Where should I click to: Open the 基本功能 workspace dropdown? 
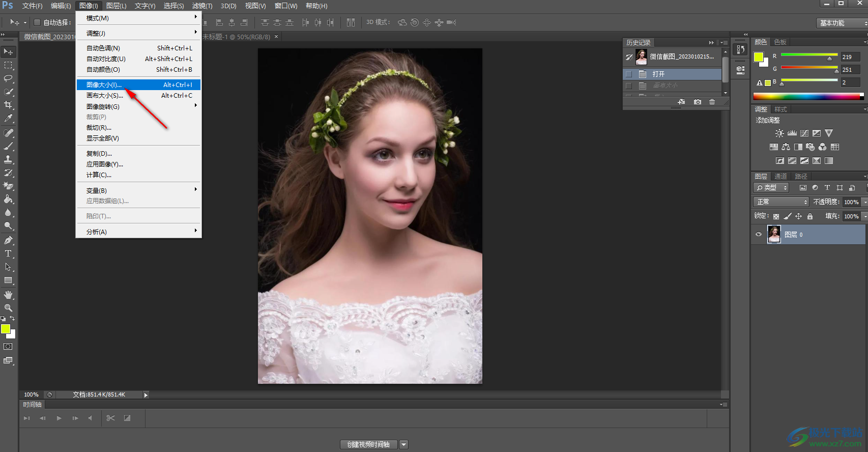(x=842, y=23)
